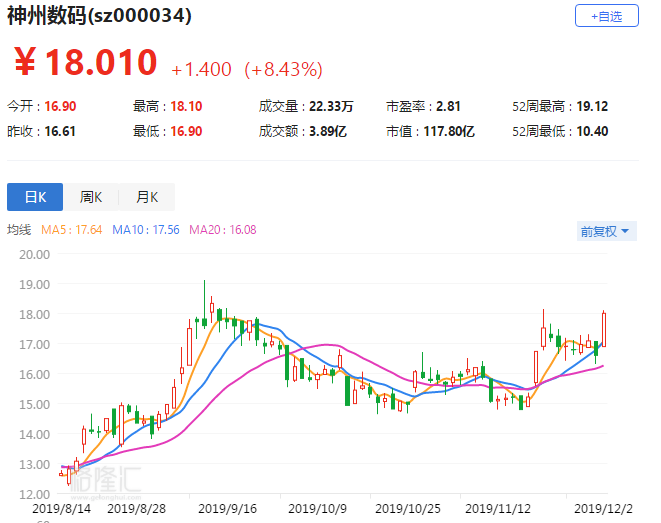Click the 2019/12/2 date axis label

coord(604,509)
